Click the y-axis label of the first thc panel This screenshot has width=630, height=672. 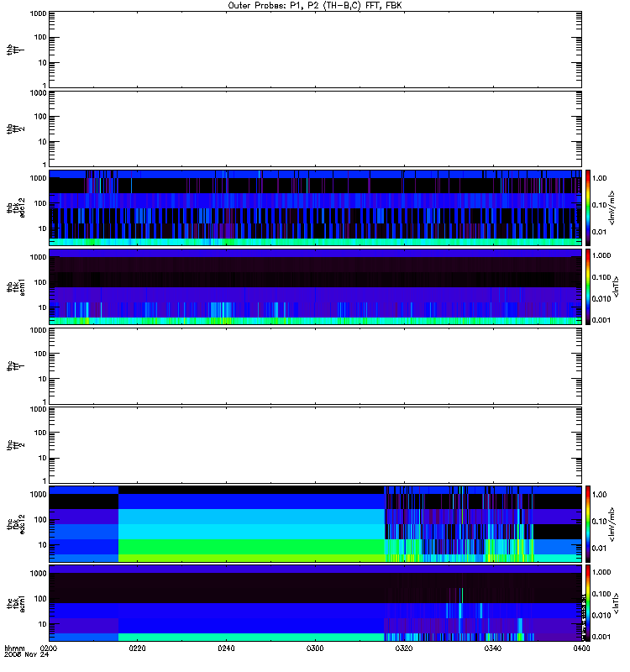click(16, 366)
